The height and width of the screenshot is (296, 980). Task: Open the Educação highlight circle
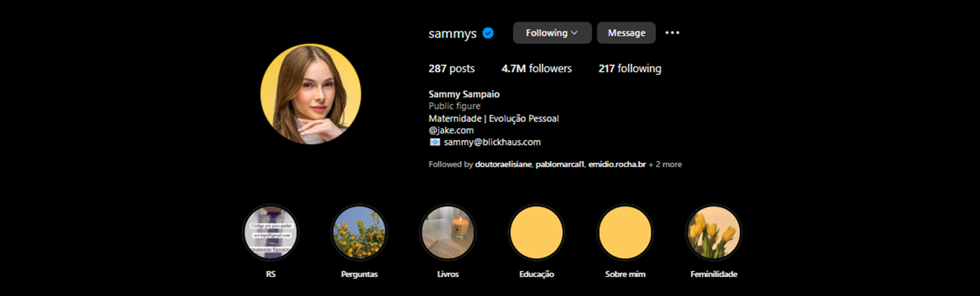537,232
